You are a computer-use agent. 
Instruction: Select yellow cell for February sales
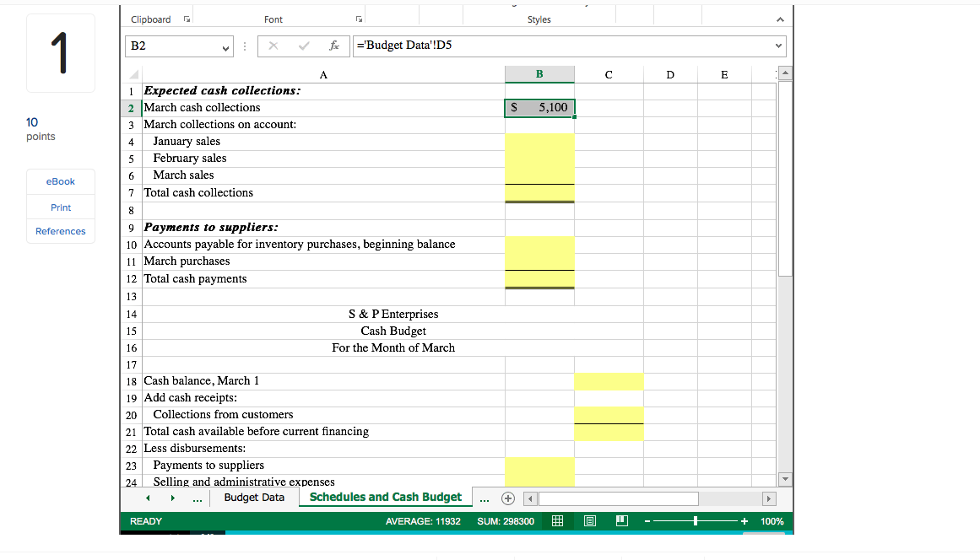click(x=539, y=159)
